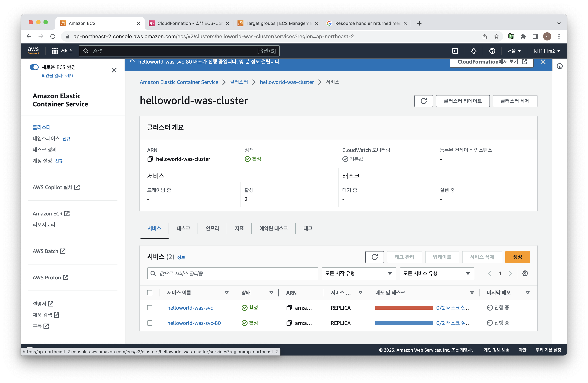Switch to the 지표 tab
Viewport: 588px width, 383px height.
click(239, 228)
